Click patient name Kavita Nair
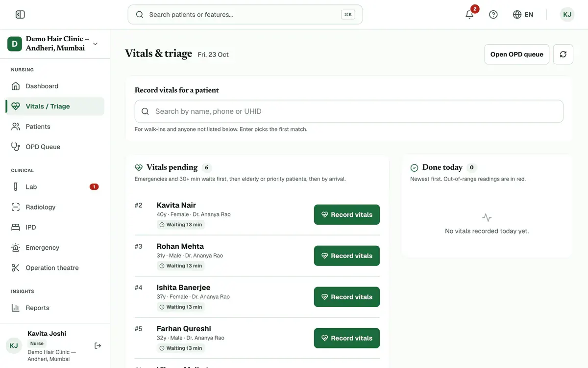The width and height of the screenshot is (588, 368). coord(176,205)
